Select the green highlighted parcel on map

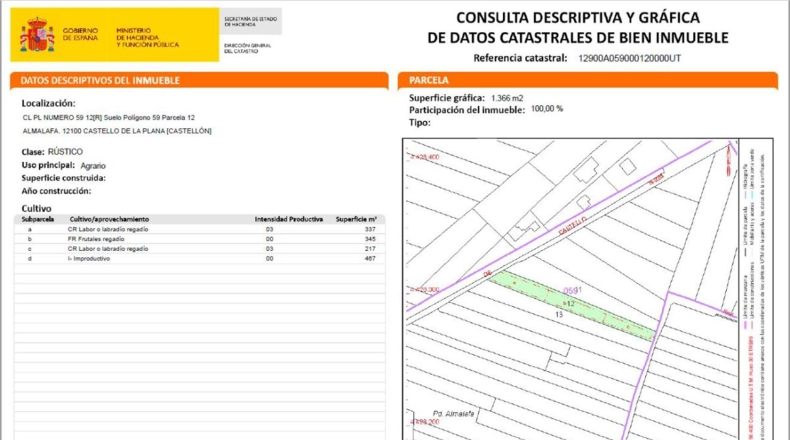572,305
